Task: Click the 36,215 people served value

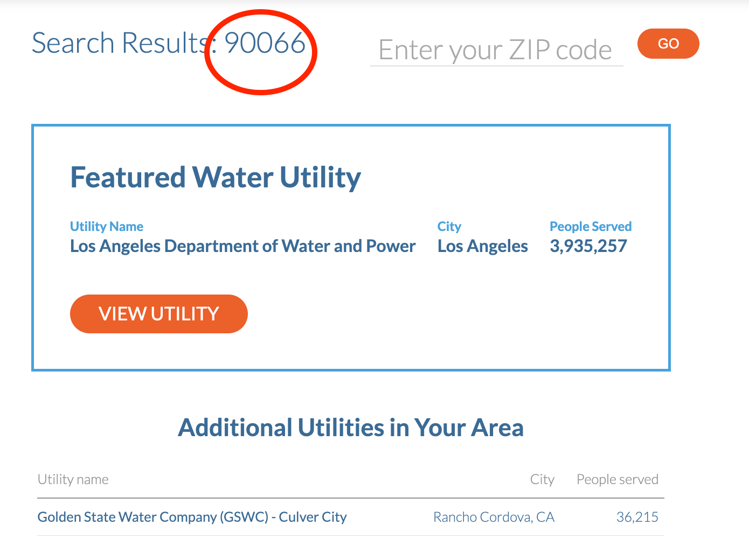Action: tap(637, 517)
